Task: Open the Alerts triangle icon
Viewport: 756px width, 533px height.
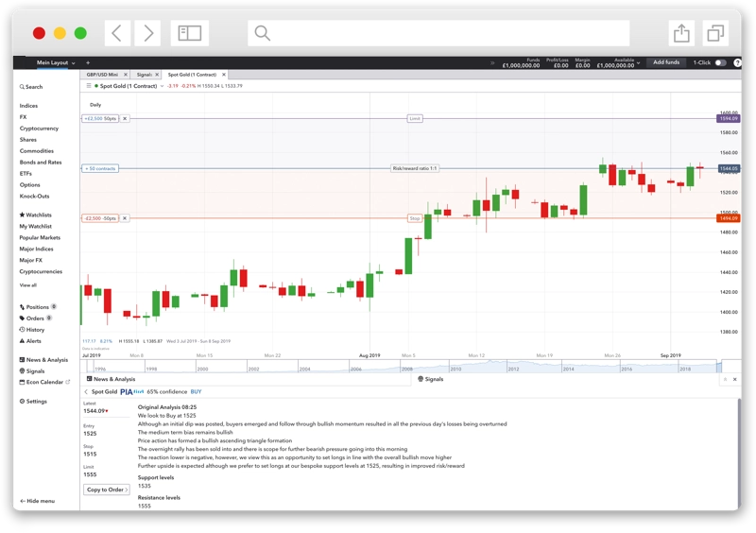Action: 22,341
